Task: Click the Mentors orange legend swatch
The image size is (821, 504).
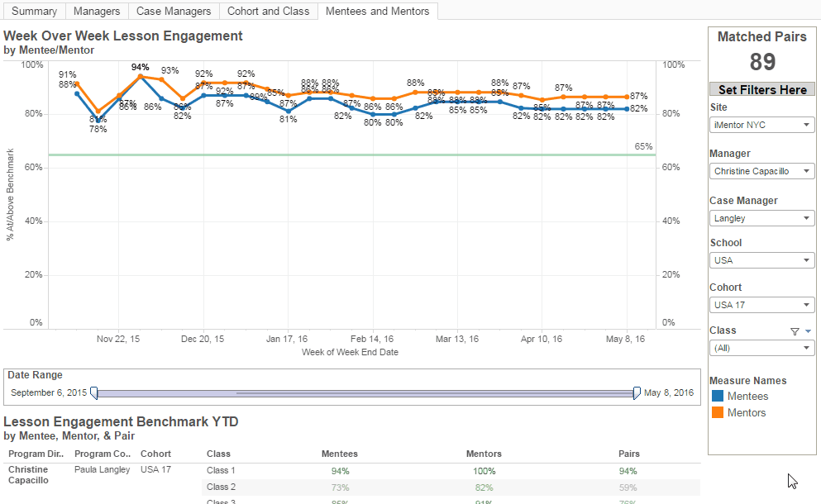Action: pyautogui.click(x=718, y=412)
